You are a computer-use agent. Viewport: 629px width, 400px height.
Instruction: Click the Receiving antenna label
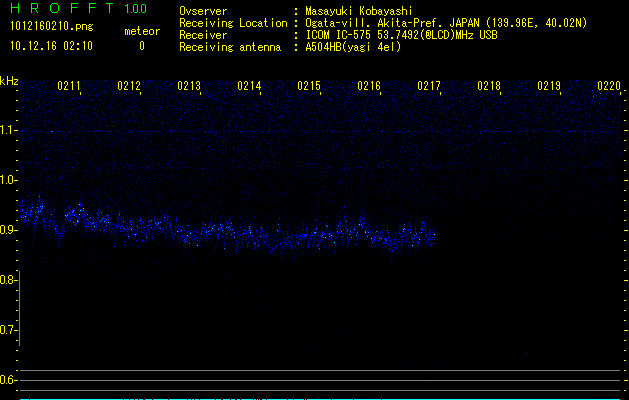tap(230, 47)
